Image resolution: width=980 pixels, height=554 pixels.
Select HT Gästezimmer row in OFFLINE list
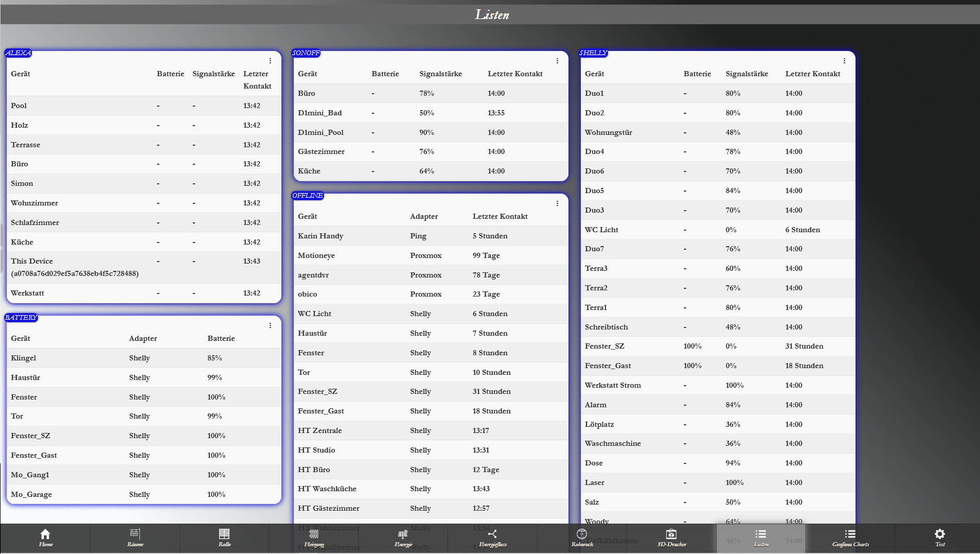pyautogui.click(x=431, y=508)
